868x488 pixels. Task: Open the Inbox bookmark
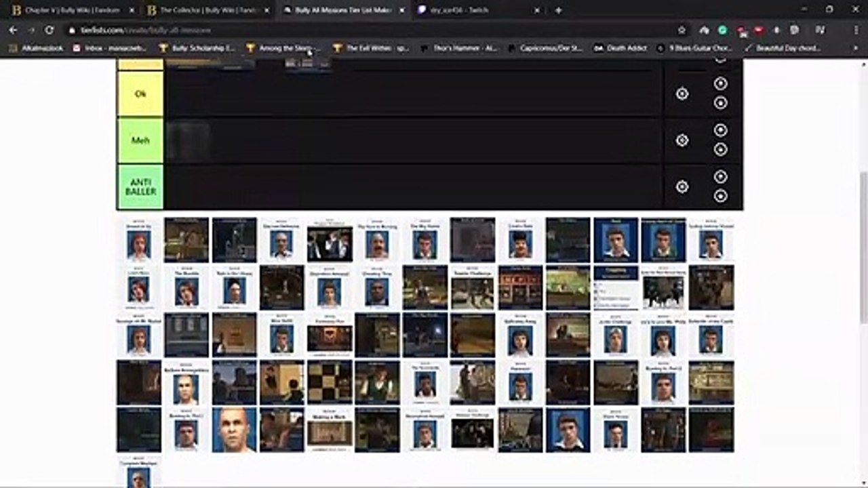click(109, 48)
